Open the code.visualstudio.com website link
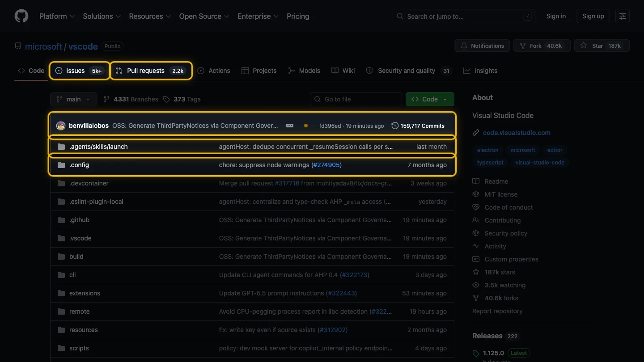This screenshot has height=362, width=644. 517,133
